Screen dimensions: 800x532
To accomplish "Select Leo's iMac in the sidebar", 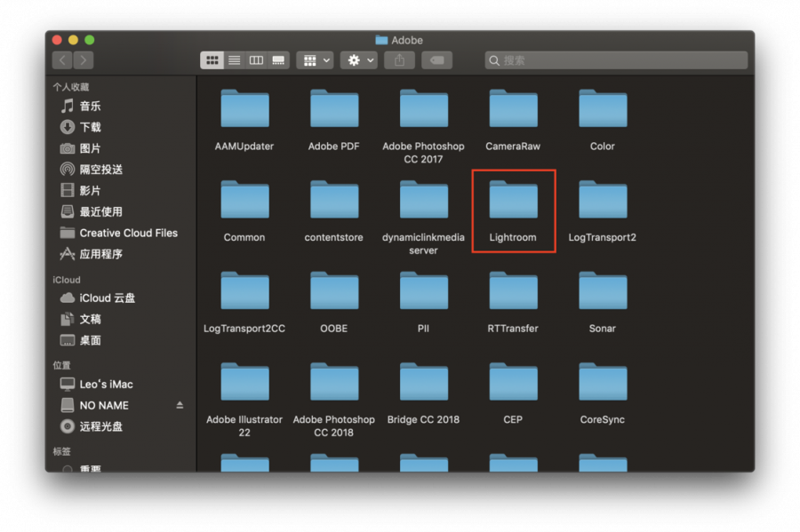I will point(120,385).
